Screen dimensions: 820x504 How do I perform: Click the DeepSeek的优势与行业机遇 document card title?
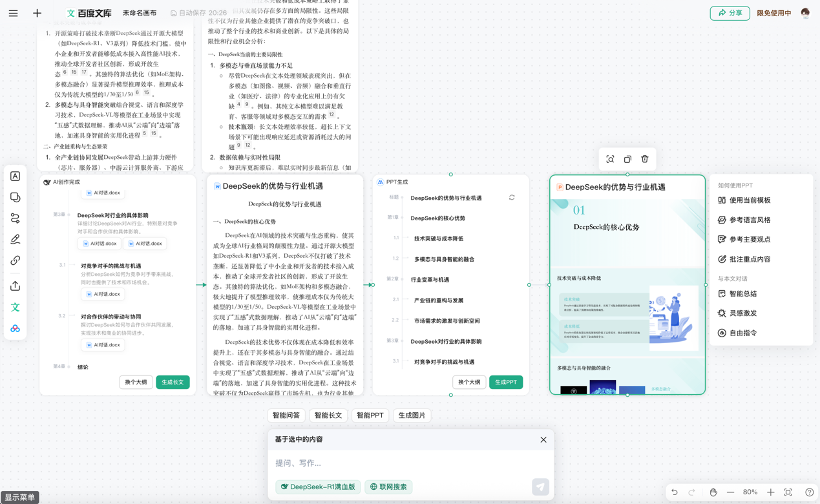point(273,186)
